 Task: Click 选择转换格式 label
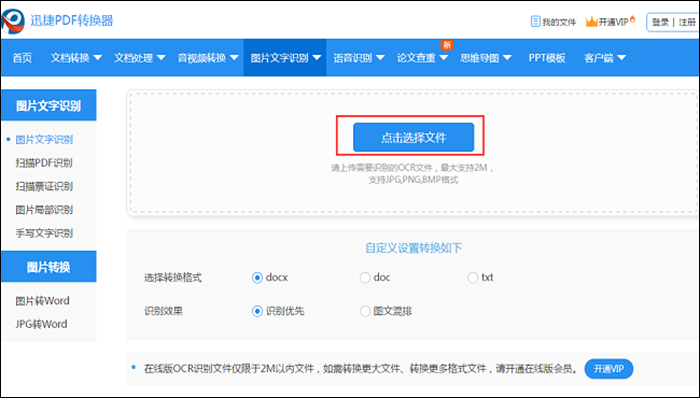(173, 278)
